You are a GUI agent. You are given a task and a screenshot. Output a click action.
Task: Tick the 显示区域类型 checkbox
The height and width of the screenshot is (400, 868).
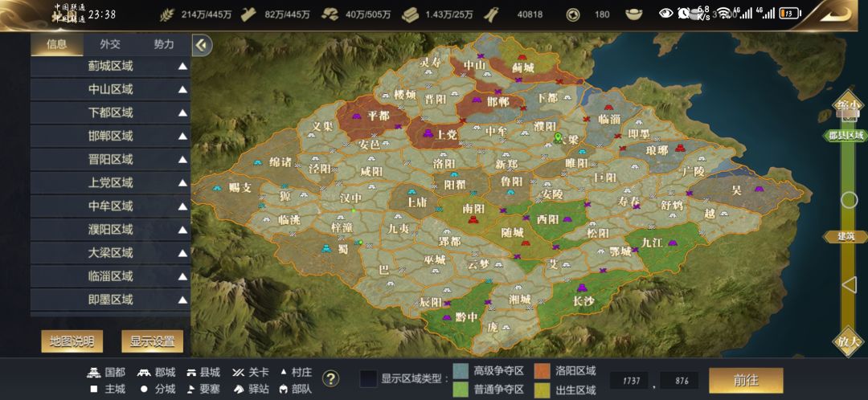click(x=368, y=379)
